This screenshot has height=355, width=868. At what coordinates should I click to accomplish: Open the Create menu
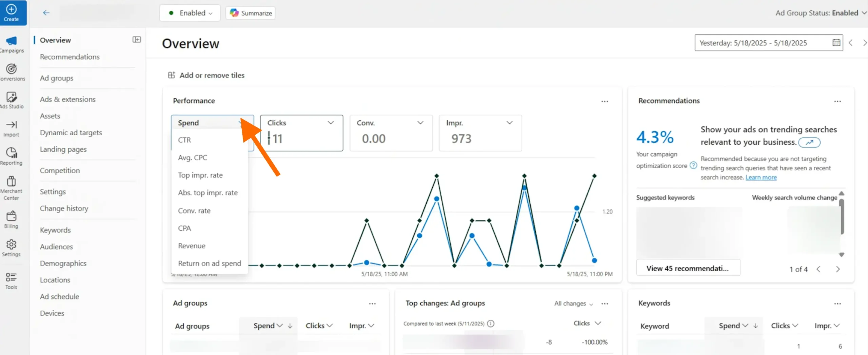(x=12, y=12)
